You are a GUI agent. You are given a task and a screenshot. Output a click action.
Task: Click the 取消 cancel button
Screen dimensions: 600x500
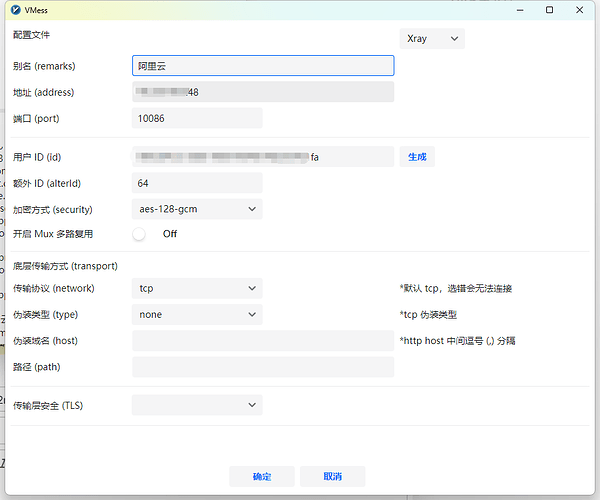[333, 476]
